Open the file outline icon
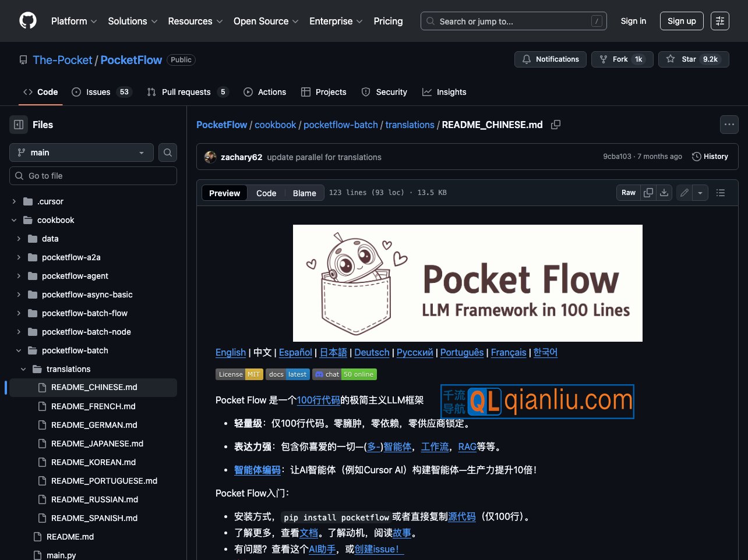This screenshot has height=560, width=748. pos(721,192)
